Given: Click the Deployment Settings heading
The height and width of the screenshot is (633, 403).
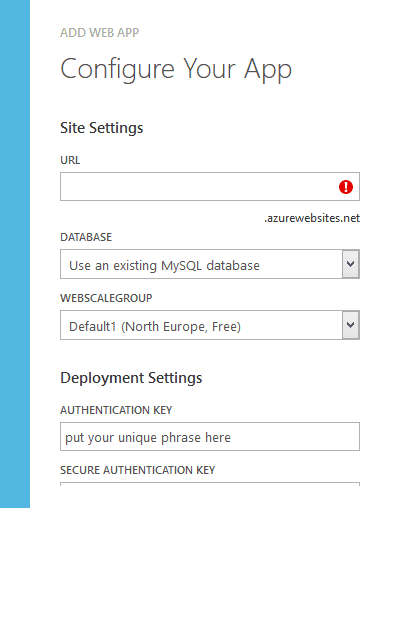Looking at the screenshot, I should pos(131,378).
